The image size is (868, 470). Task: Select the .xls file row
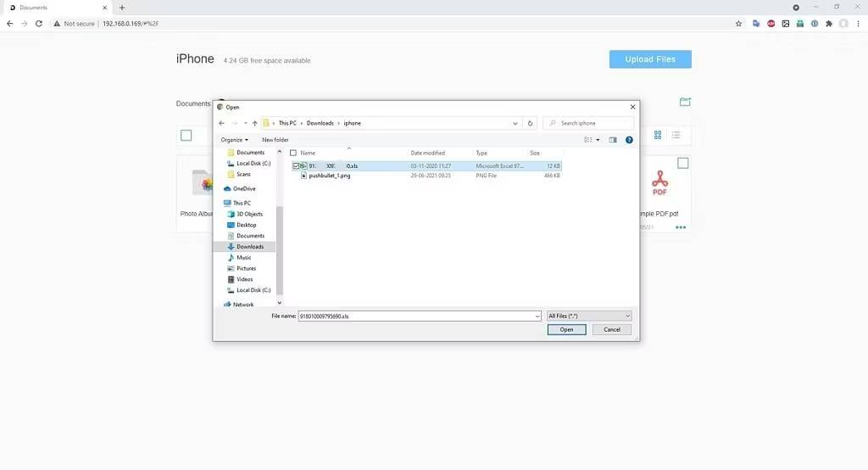click(x=426, y=165)
